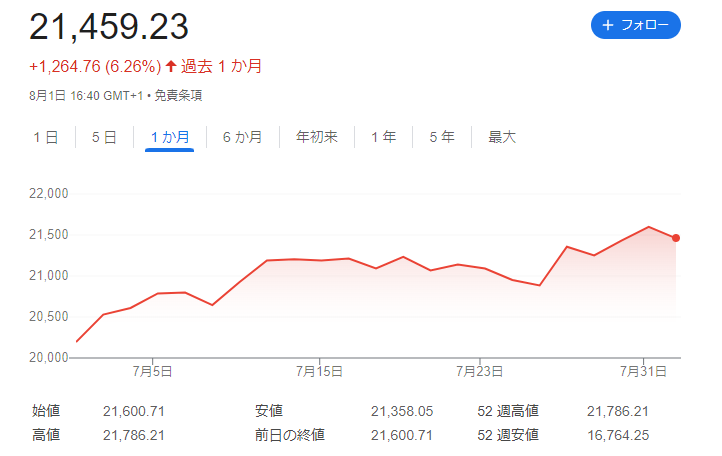Click the 52 週高値 label
Image resolution: width=722 pixels, height=456 pixels.
(508, 411)
